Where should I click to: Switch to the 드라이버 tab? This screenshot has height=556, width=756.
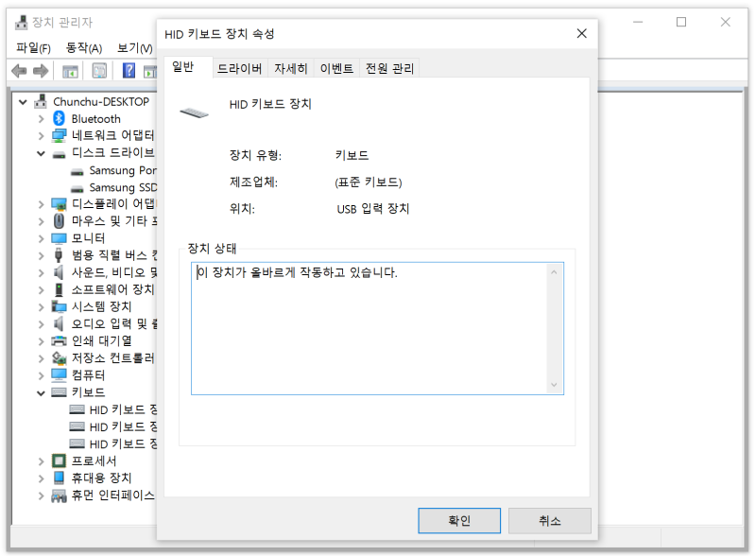click(x=240, y=68)
